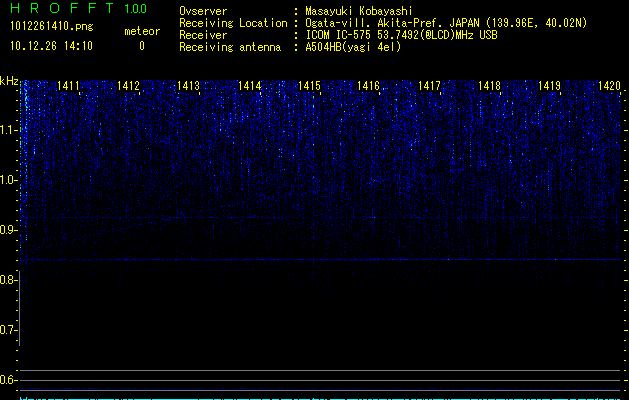Select the filename 1012261410.png

point(52,26)
